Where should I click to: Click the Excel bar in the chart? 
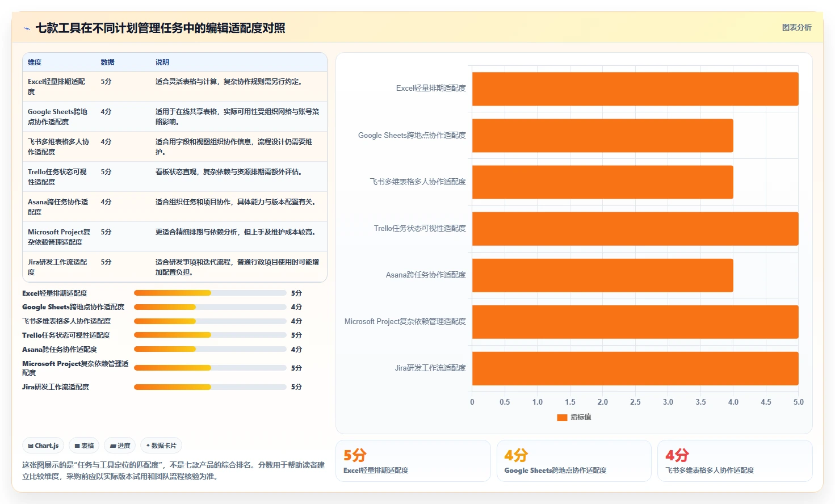pos(635,89)
